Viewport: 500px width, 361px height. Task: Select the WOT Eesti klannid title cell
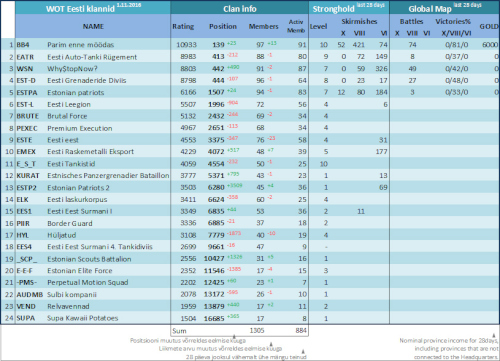(80, 9)
